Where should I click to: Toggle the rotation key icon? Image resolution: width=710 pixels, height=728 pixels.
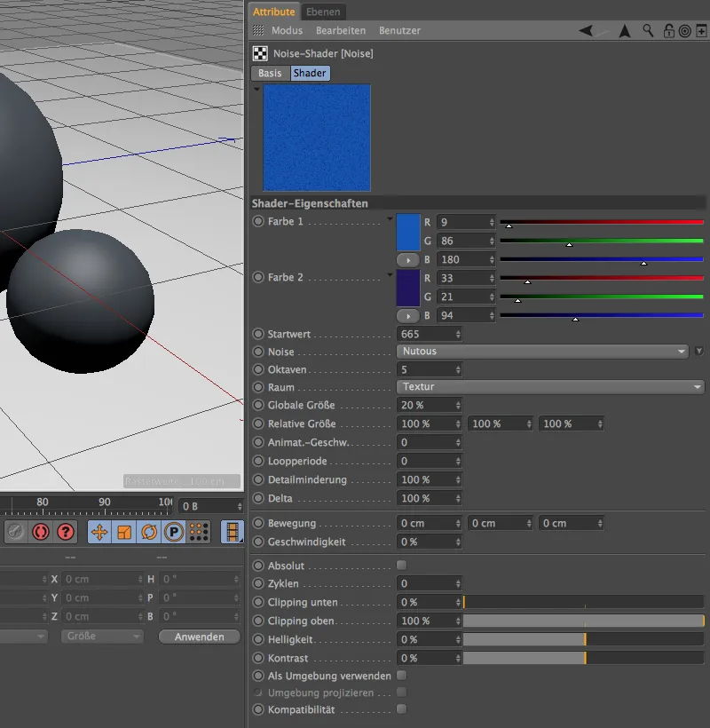[149, 532]
